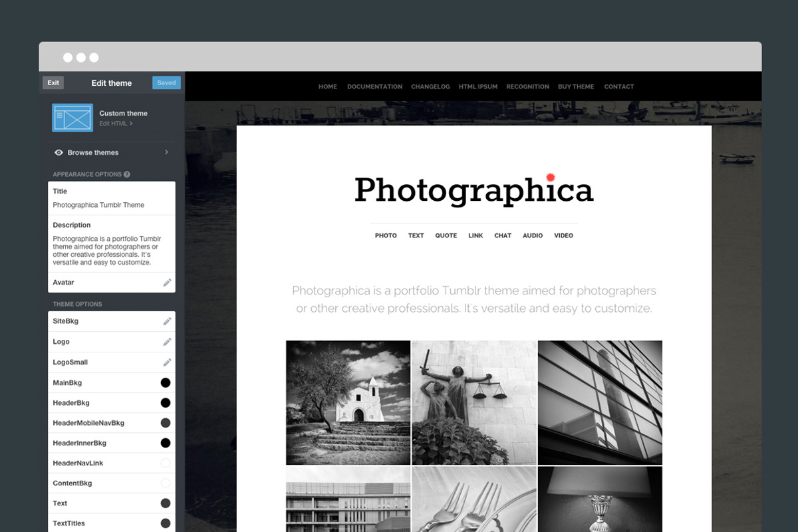Screen dimensions: 798x532
Task: Open the HeaderNavLink color swatch
Action: point(166,463)
